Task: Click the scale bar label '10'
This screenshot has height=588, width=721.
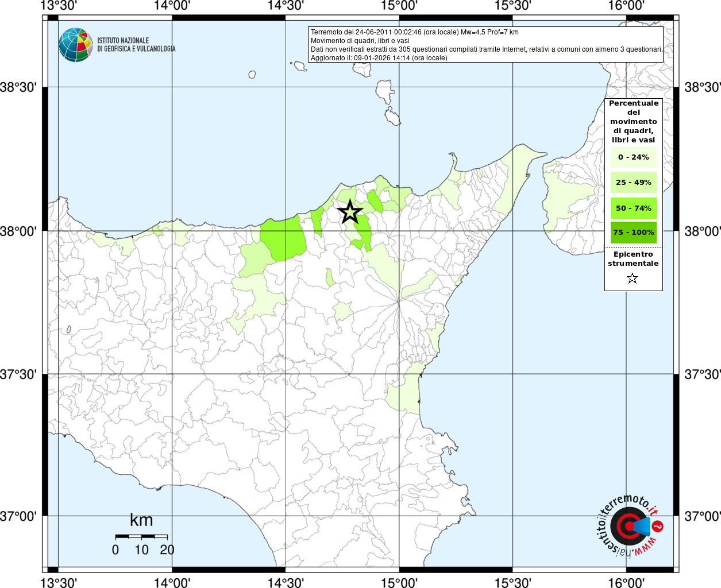Action: point(141,550)
